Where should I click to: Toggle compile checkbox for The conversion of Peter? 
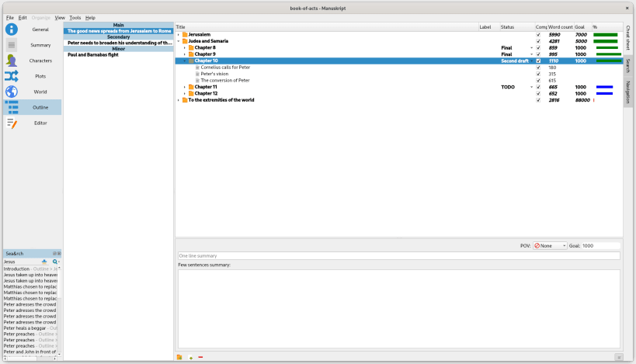pyautogui.click(x=538, y=80)
